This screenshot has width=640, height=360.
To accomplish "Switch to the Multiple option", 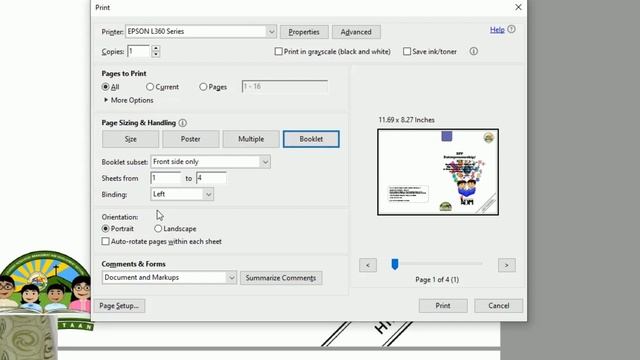I will pyautogui.click(x=251, y=139).
